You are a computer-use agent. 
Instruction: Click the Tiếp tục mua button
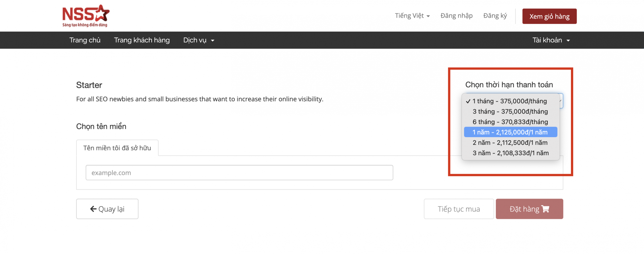pyautogui.click(x=459, y=209)
